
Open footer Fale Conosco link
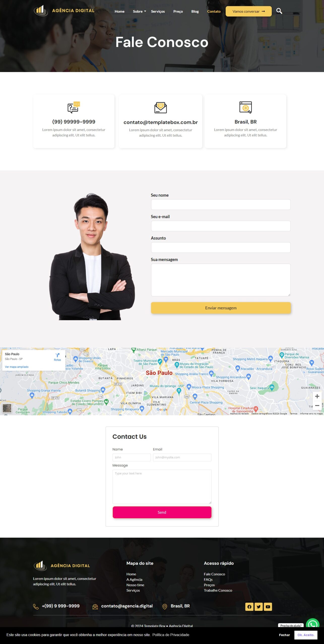214,574
